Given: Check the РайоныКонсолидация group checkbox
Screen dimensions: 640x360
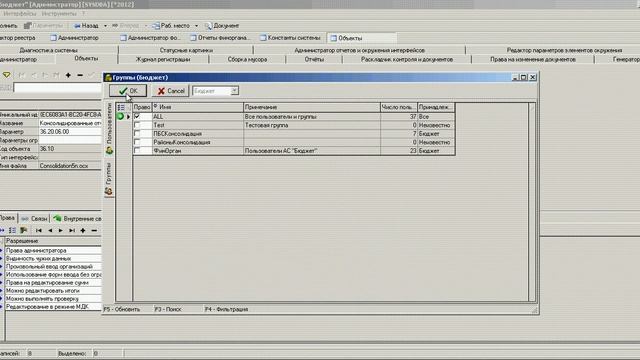Looking at the screenshot, I should click(137, 142).
